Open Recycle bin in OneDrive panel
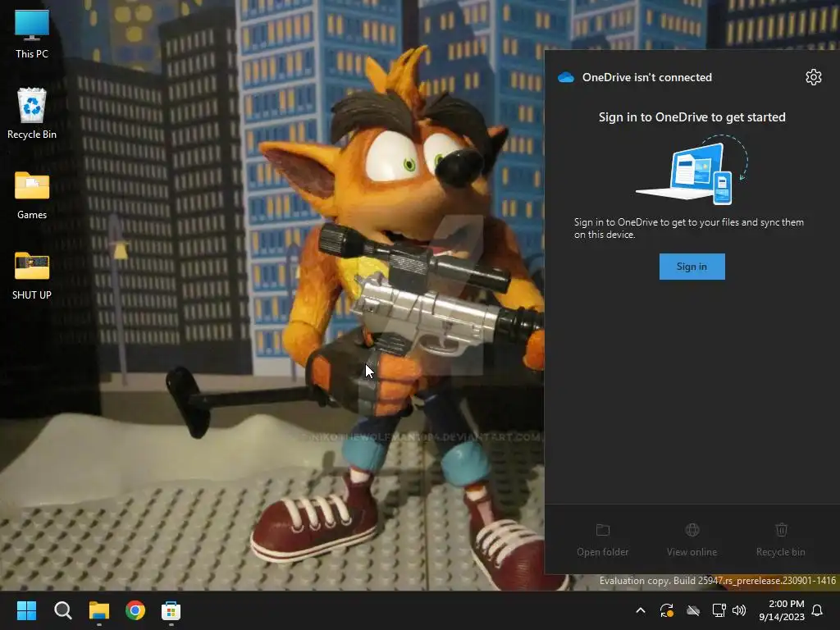The image size is (840, 630). click(781, 541)
